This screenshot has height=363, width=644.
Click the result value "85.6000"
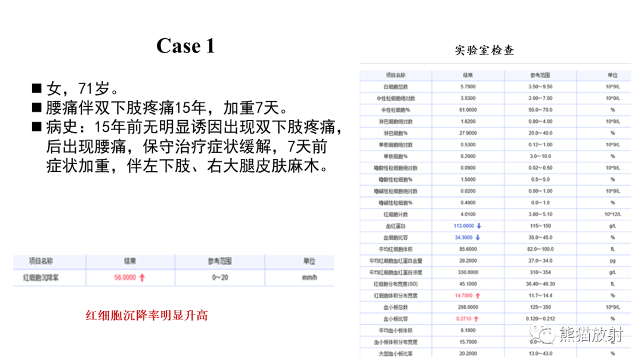468,249
